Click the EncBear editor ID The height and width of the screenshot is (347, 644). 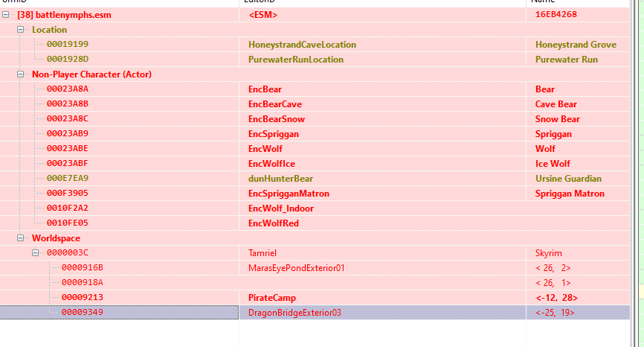265,89
